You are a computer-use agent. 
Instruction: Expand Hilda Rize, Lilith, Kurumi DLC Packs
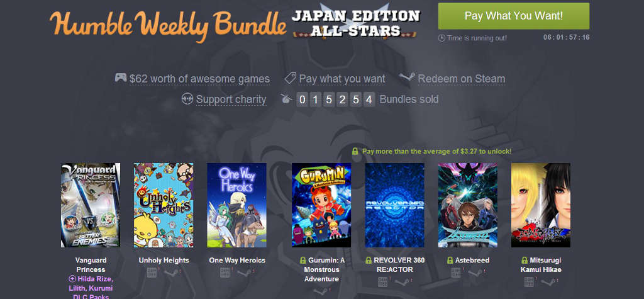coord(91,288)
